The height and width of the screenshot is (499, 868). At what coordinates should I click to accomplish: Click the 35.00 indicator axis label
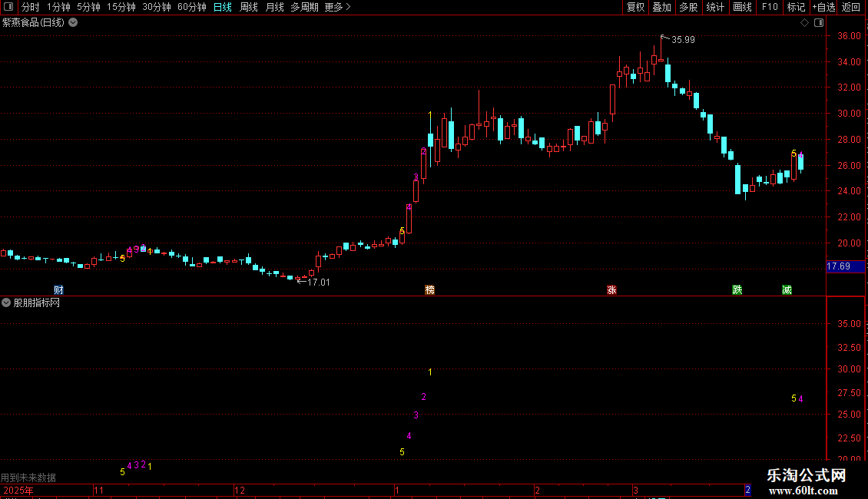[849, 324]
